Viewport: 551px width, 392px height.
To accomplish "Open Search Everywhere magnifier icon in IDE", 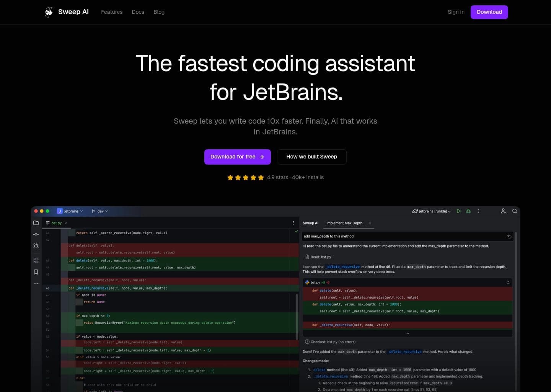I will [515, 211].
